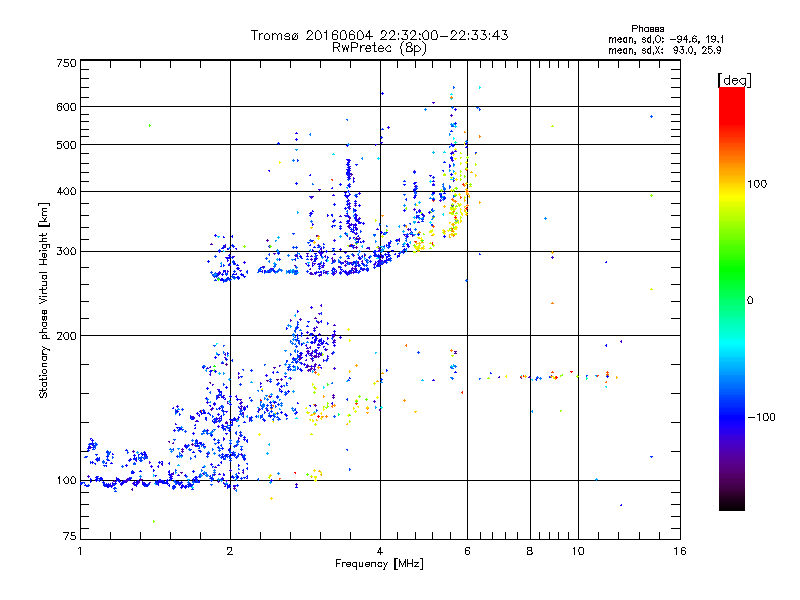
Task: Click the "Frequency [MHz]" axis label
Action: [379, 564]
